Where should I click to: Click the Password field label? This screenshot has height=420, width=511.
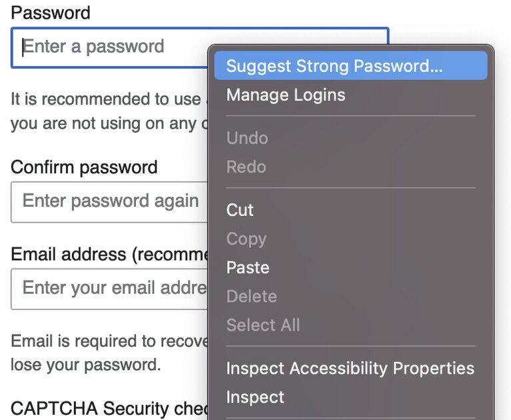(x=51, y=12)
